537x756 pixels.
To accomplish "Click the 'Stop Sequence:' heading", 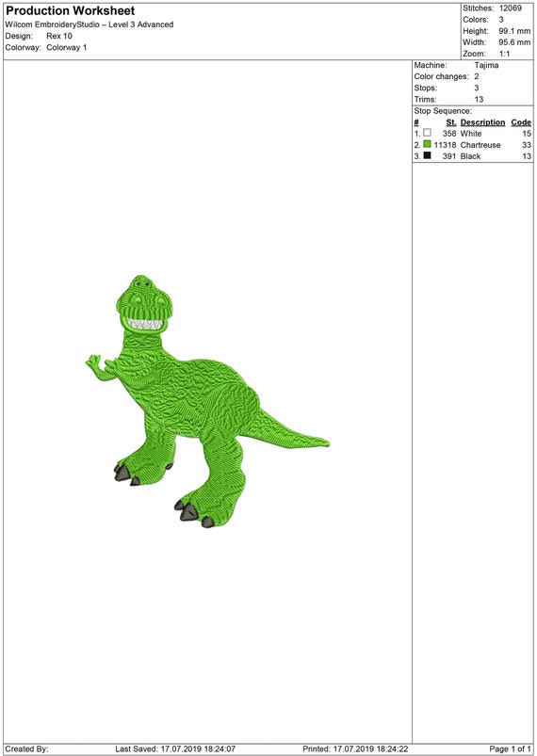I will (443, 111).
